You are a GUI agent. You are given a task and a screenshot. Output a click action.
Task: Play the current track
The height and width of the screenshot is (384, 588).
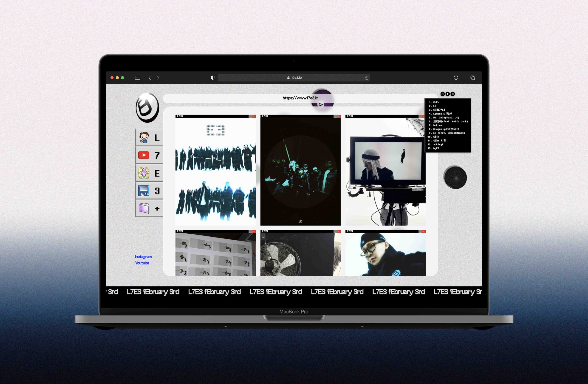click(x=447, y=94)
